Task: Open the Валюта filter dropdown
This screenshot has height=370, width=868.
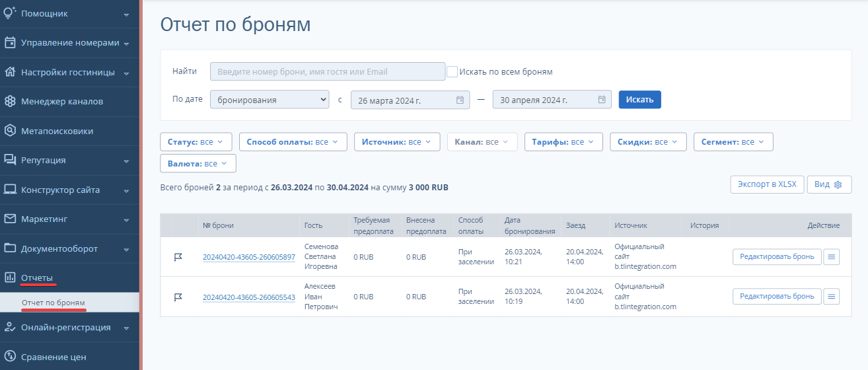Action: [x=198, y=163]
